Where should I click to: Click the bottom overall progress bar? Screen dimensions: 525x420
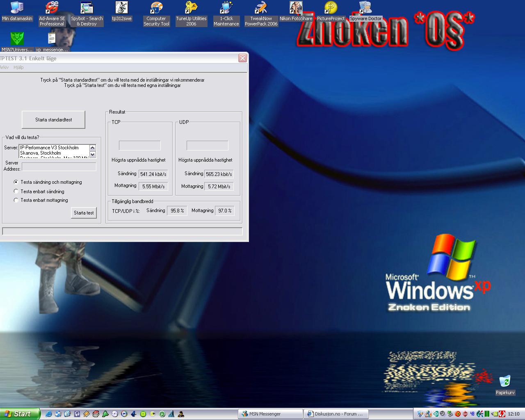122,231
